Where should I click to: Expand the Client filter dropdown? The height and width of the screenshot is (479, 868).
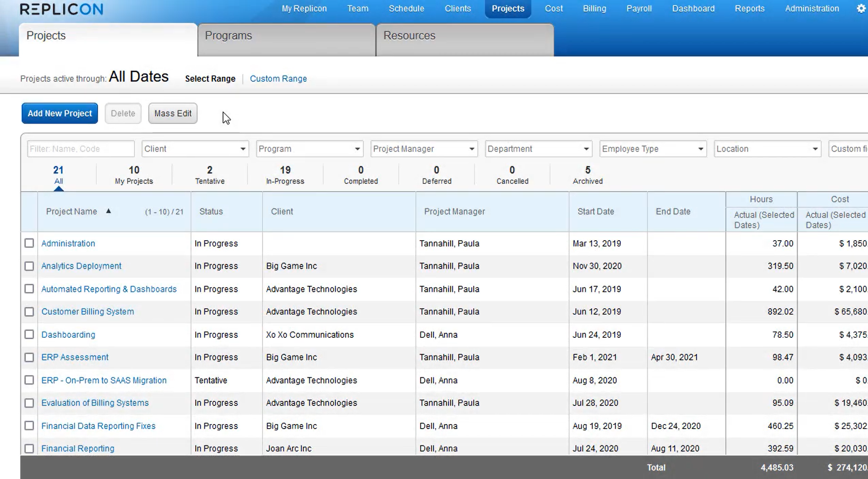coord(195,149)
